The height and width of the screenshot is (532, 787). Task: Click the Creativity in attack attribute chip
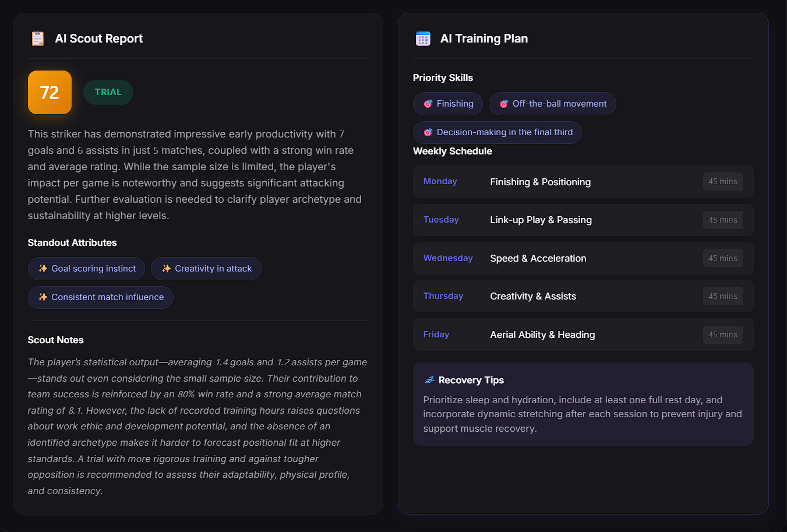[206, 269]
